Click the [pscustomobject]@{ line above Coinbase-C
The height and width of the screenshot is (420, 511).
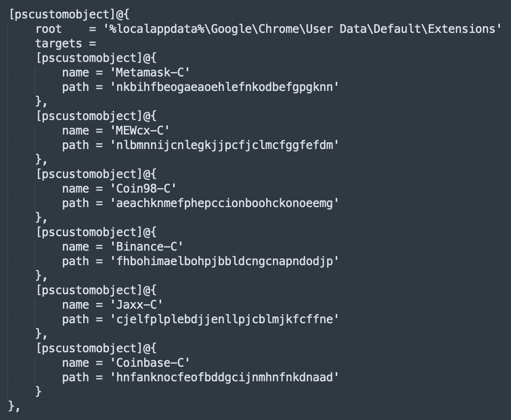96,348
